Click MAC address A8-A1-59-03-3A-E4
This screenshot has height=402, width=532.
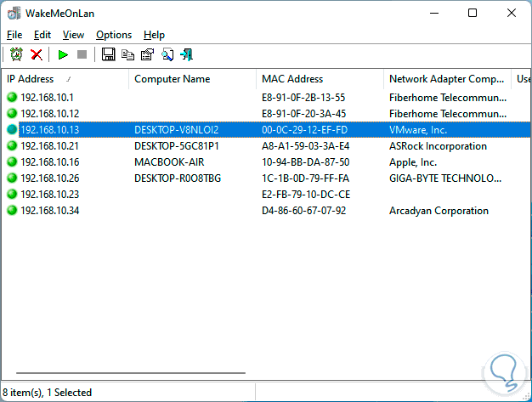pyautogui.click(x=305, y=146)
